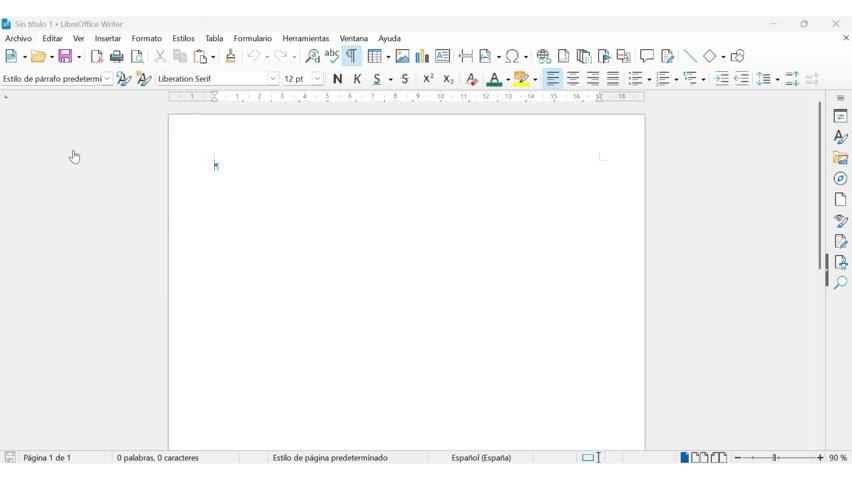The height and width of the screenshot is (480, 852).
Task: Click Clone Formatting paintbrush icon
Action: pyautogui.click(x=230, y=56)
